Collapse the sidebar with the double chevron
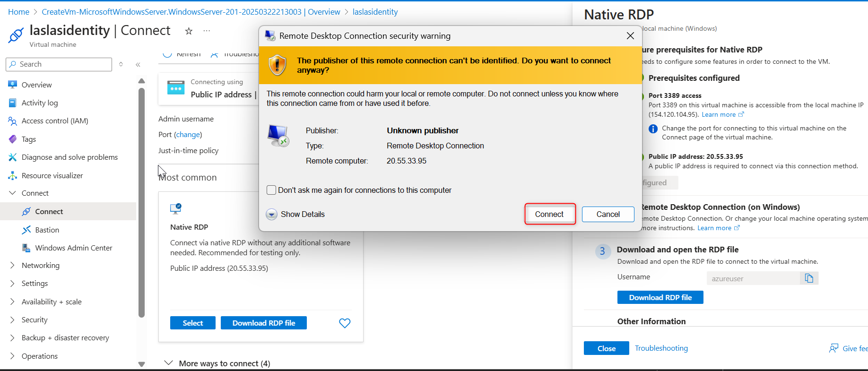The width and height of the screenshot is (868, 371). [138, 64]
